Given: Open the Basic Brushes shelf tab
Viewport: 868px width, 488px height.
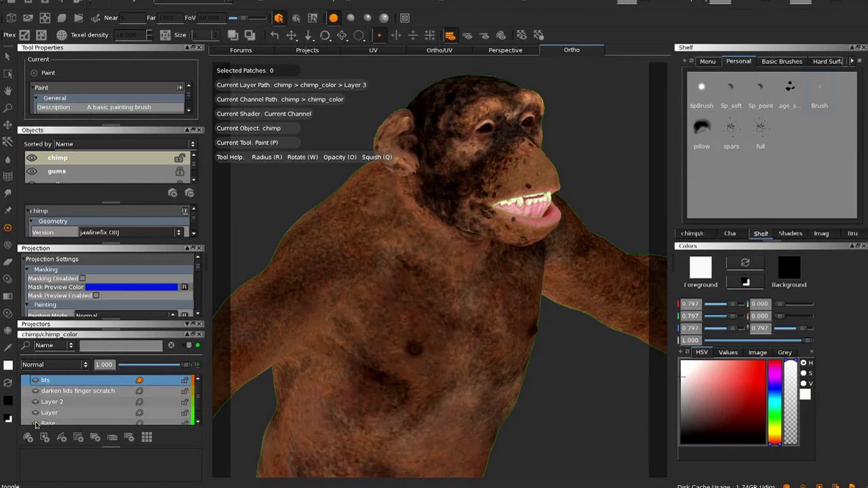Looking at the screenshot, I should pos(781,62).
